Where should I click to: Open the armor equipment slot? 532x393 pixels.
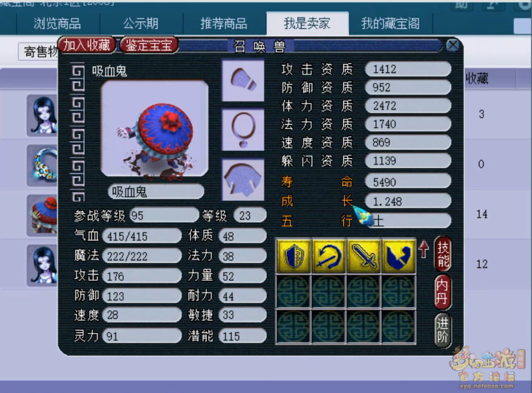242,180
